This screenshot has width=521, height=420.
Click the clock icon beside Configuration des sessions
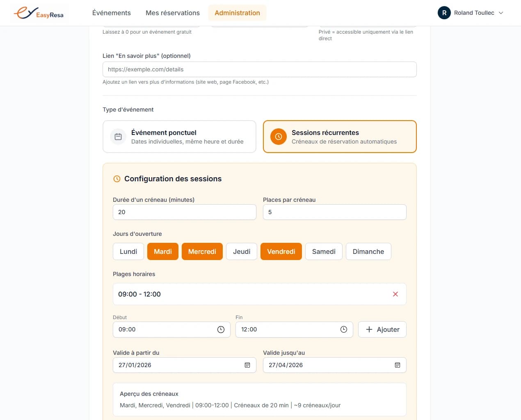(x=117, y=178)
